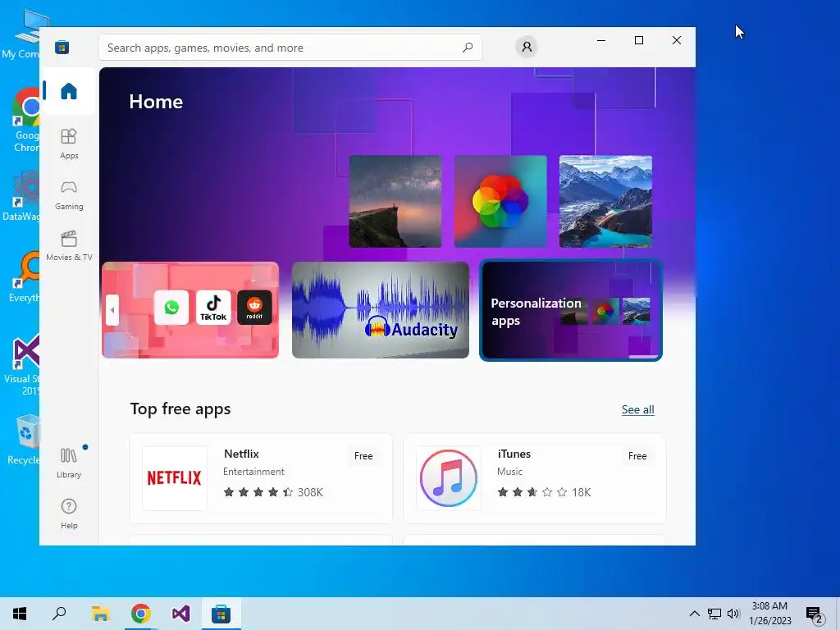Click Microsoft Store taskbar icon
Viewport: 840px width, 630px height.
221,614
